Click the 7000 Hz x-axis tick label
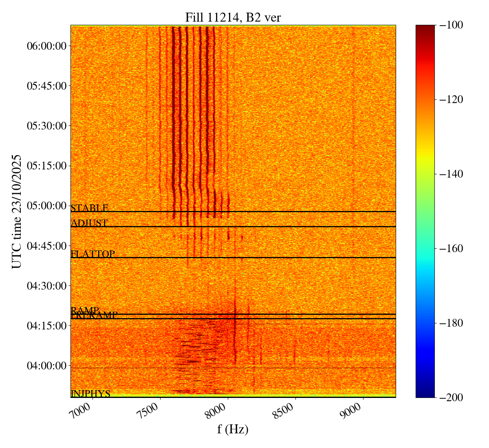This screenshot has width=489, height=448. 82,412
